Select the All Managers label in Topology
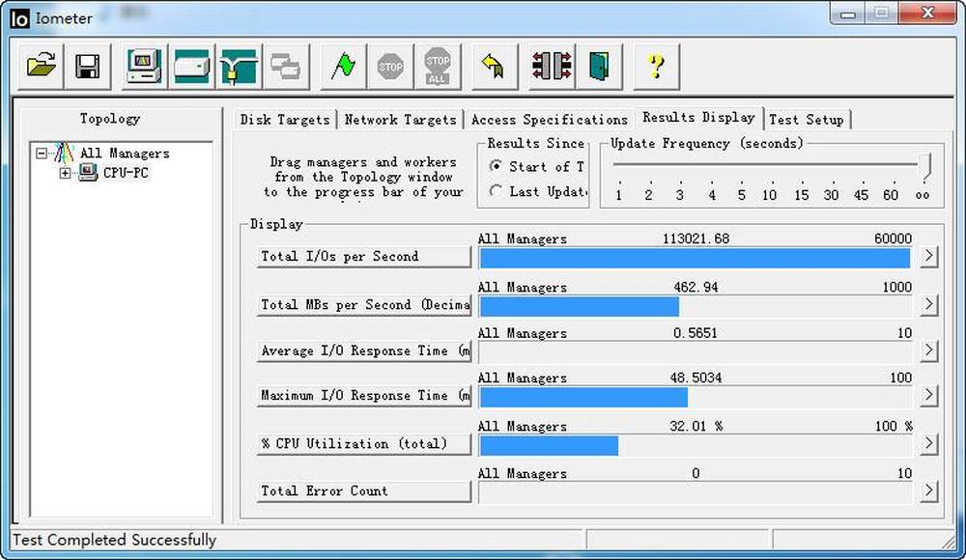Screen dimensions: 966x560 pyautogui.click(x=125, y=153)
